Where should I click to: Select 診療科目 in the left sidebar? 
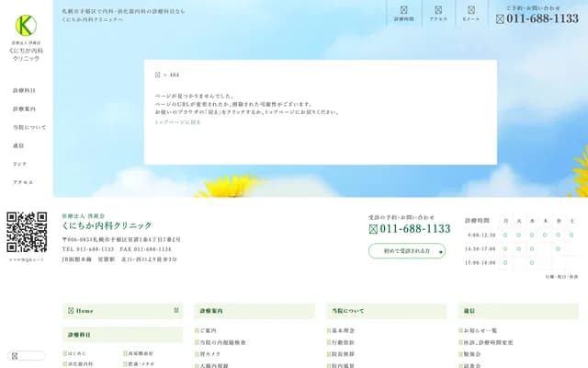click(25, 91)
